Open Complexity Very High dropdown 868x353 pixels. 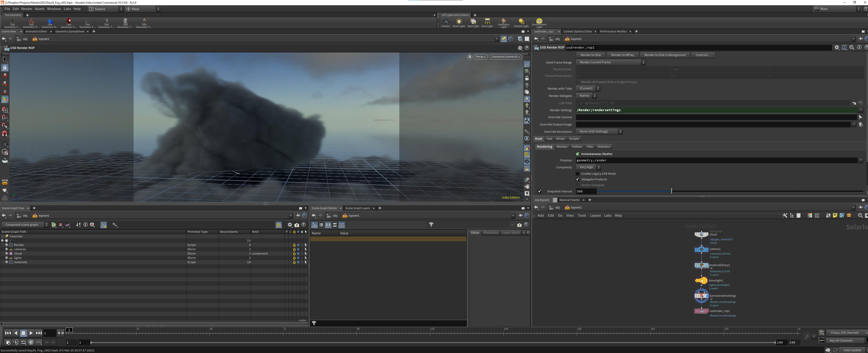click(588, 167)
